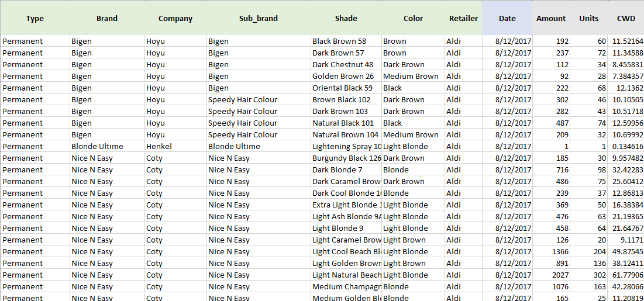Click the Burgundy Black 126 shade cell
The height and width of the screenshot is (301, 644).
(346, 158)
